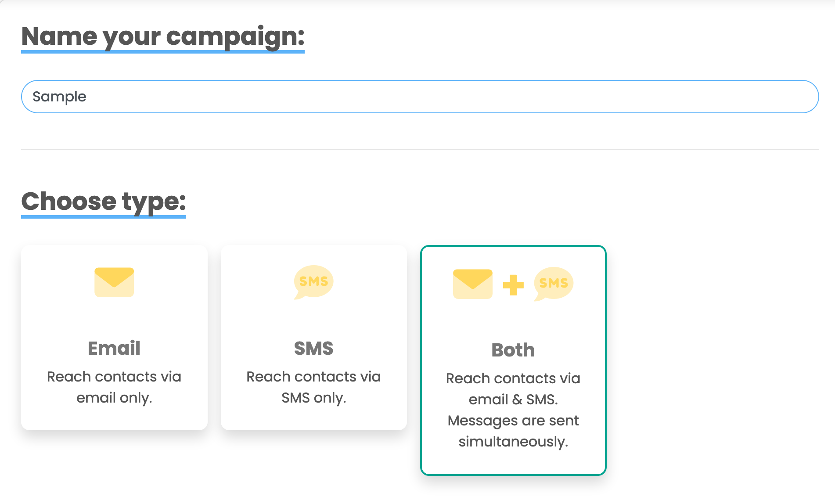Click the 'Email' title on the first card
Image resolution: width=835 pixels, height=504 pixels.
(x=114, y=348)
